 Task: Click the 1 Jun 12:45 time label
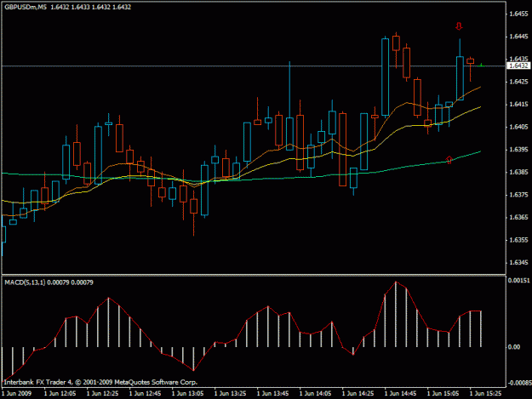(x=146, y=394)
